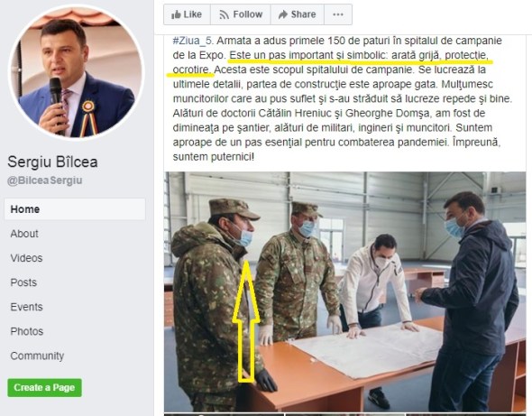View the Events section
The height and width of the screenshot is (416, 532).
(26, 307)
